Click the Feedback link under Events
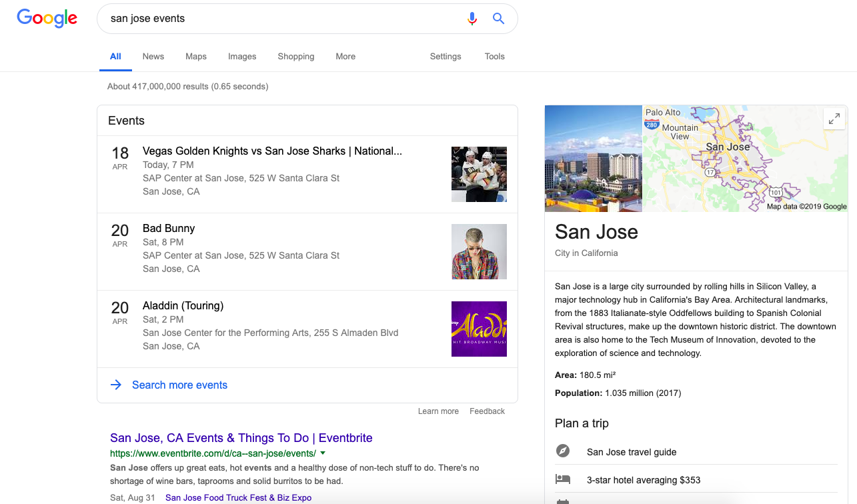 487,411
